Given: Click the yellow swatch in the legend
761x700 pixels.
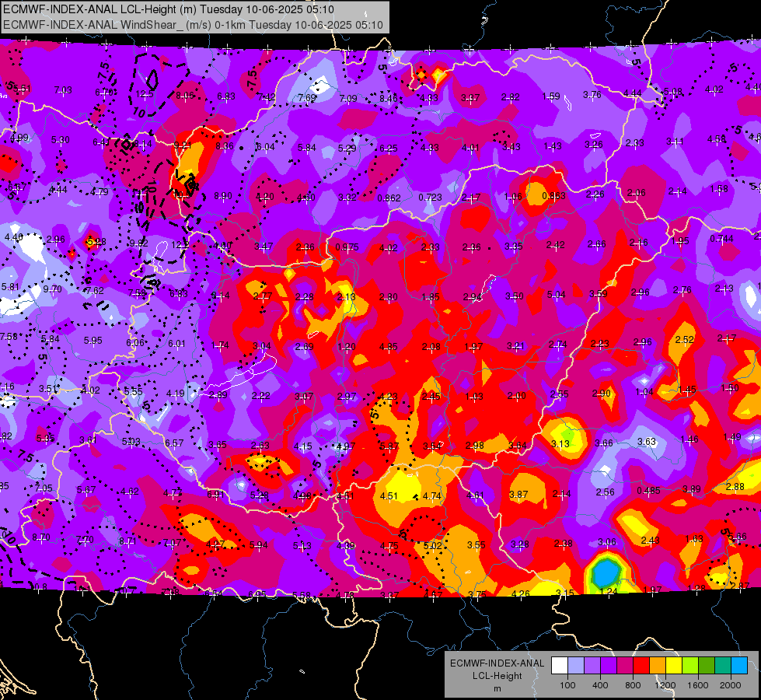Looking at the screenshot, I should point(674,666).
